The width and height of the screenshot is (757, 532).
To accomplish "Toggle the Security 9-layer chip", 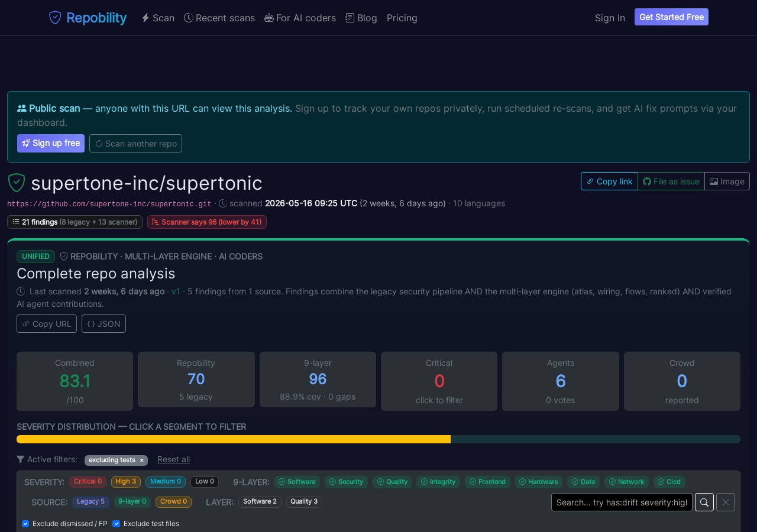I will coord(346,482).
